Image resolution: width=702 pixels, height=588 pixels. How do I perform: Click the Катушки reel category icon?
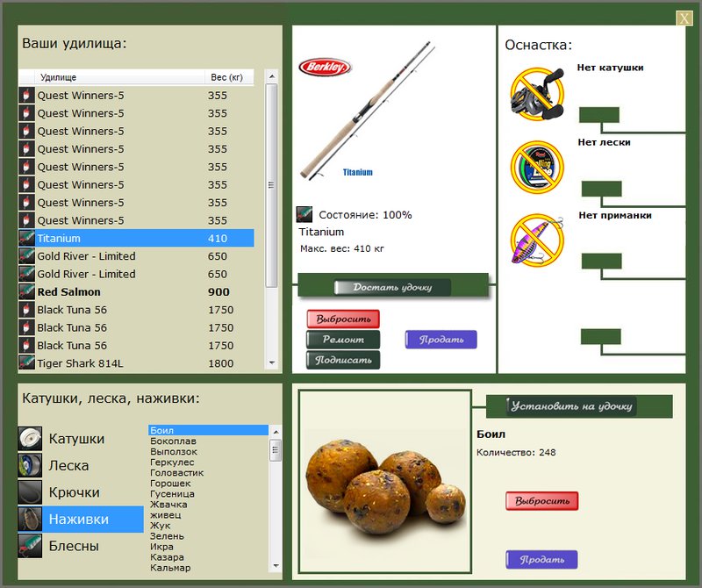[30, 439]
